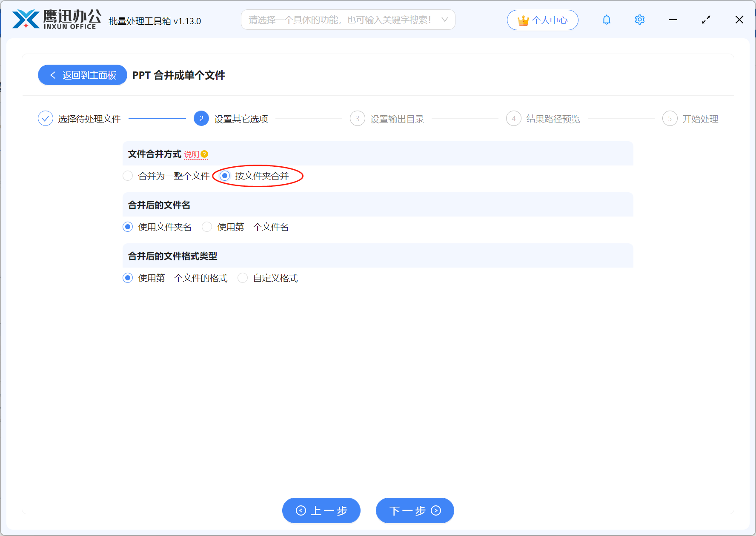This screenshot has height=536, width=756.
Task: Open the function search dropdown chevron
Action: coord(444,20)
